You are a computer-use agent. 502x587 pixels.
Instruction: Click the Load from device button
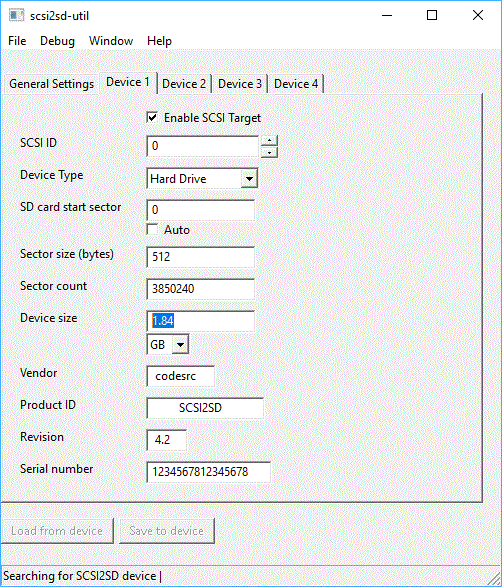(57, 530)
